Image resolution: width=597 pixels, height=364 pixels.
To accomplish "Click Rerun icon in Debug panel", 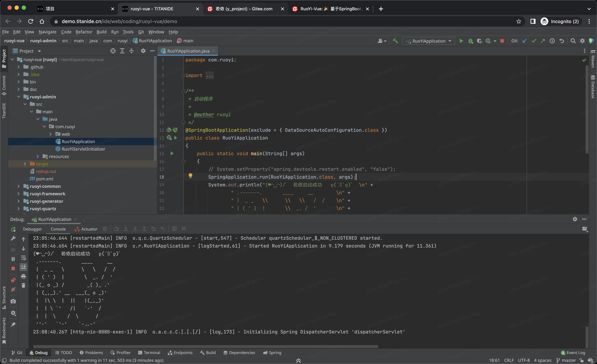I will pos(13,229).
